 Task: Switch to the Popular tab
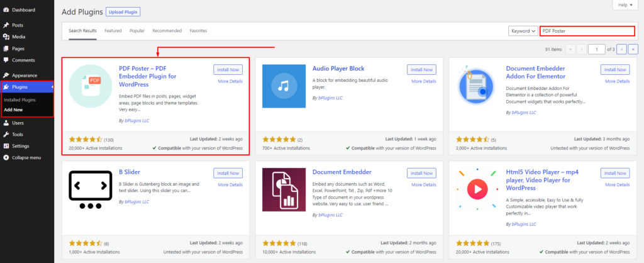(x=137, y=31)
